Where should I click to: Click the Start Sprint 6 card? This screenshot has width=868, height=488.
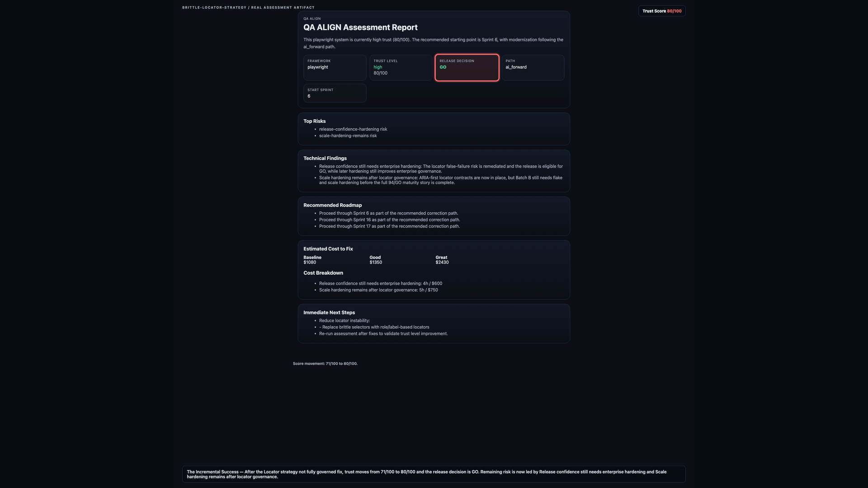(x=335, y=93)
